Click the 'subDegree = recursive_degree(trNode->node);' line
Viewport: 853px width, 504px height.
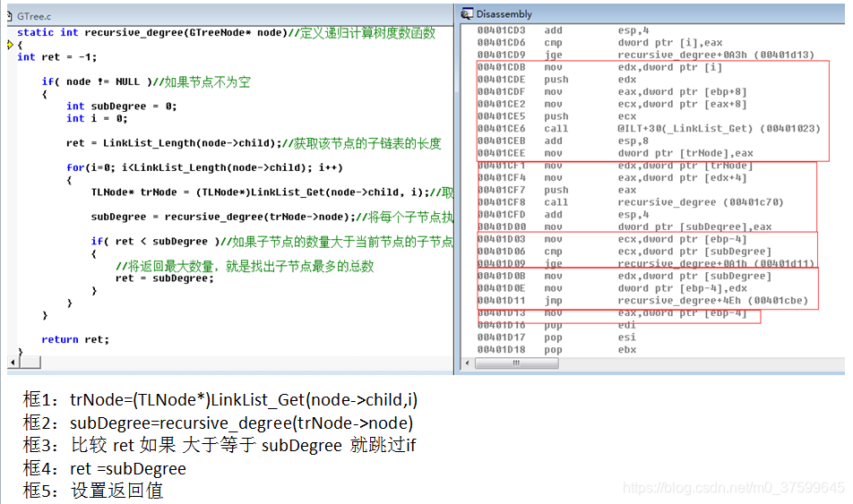tap(272, 217)
